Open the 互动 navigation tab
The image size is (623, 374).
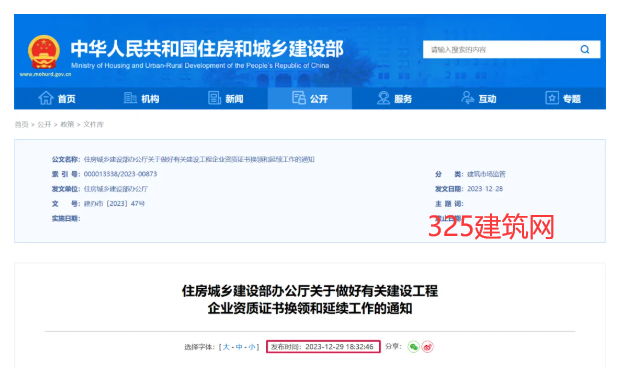478,98
